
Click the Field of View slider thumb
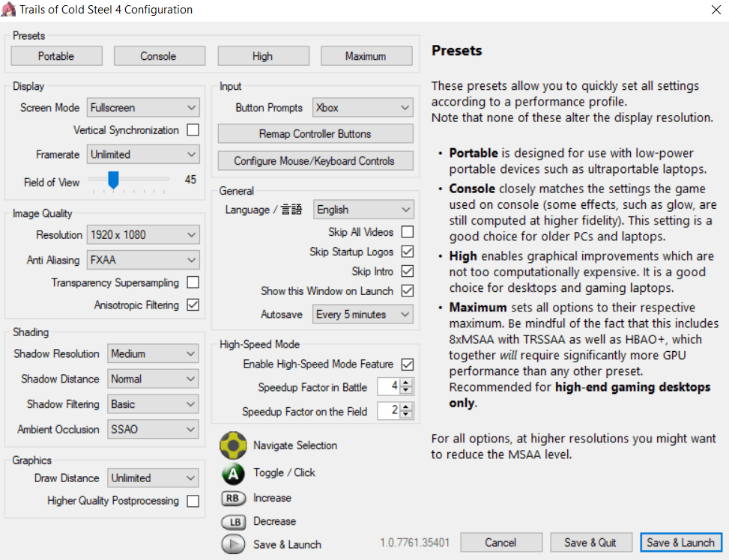[113, 180]
